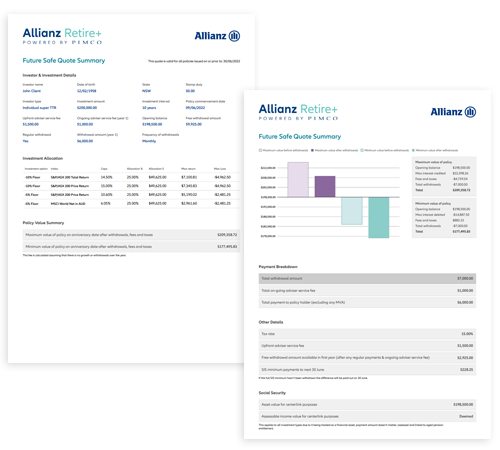Viewport: 500px width, 450px height.
Task: Click the withdrawal frequency 'Monthly'
Action: (149, 141)
